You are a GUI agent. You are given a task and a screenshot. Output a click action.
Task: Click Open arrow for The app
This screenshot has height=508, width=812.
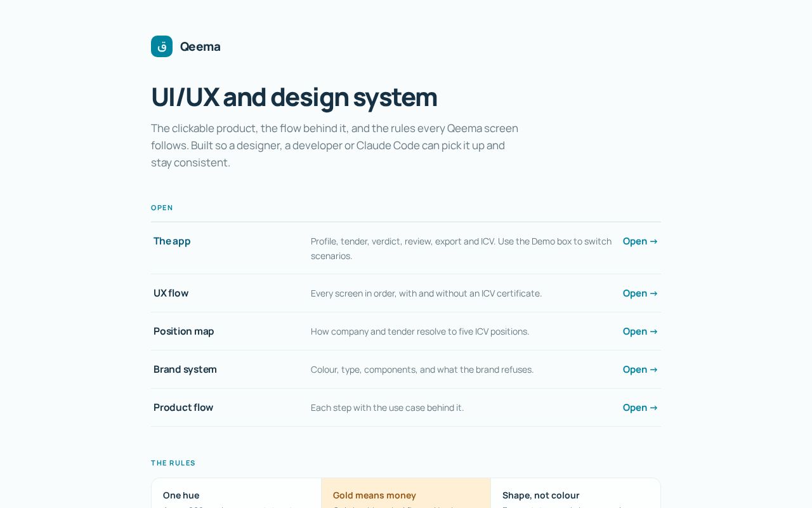coord(640,241)
